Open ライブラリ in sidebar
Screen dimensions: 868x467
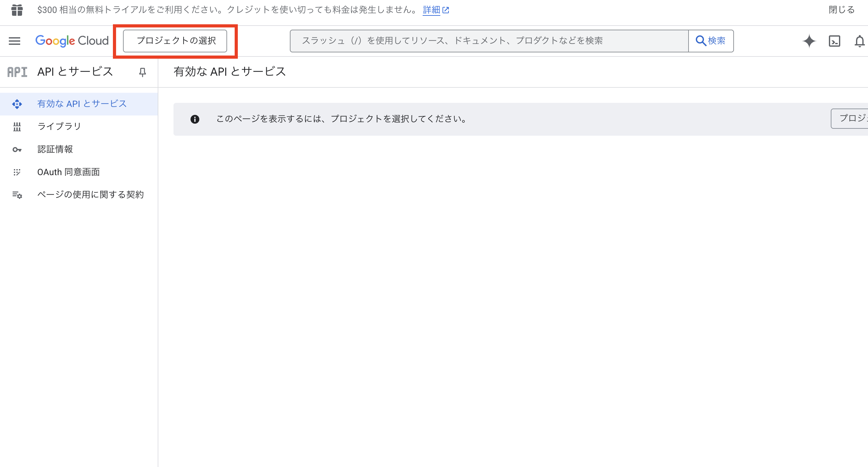pyautogui.click(x=59, y=127)
